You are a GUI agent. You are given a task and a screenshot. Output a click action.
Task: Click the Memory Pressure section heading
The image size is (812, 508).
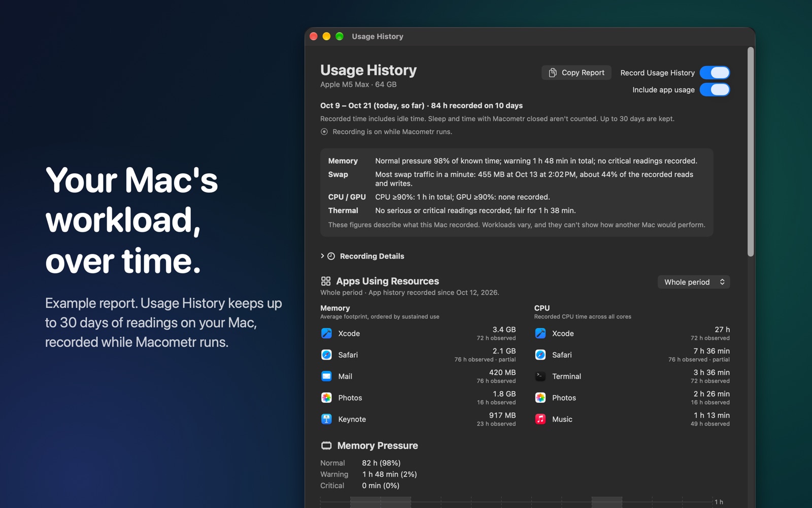tap(378, 446)
